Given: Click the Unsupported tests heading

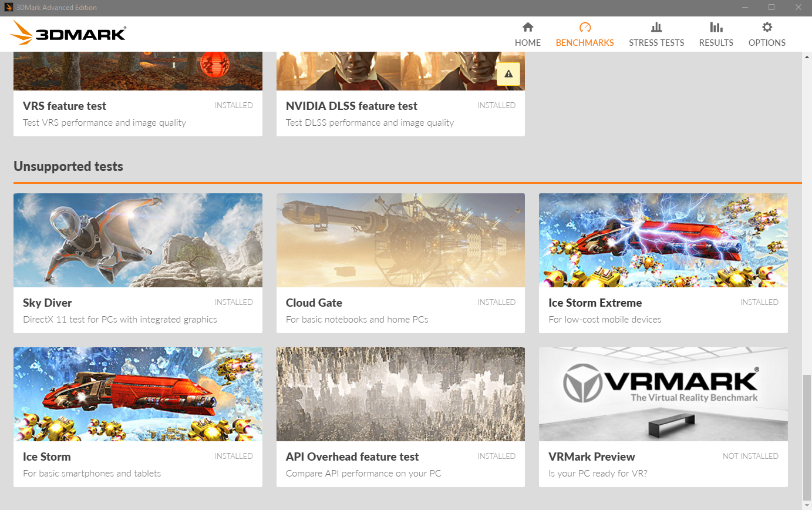Looking at the screenshot, I should pyautogui.click(x=68, y=166).
